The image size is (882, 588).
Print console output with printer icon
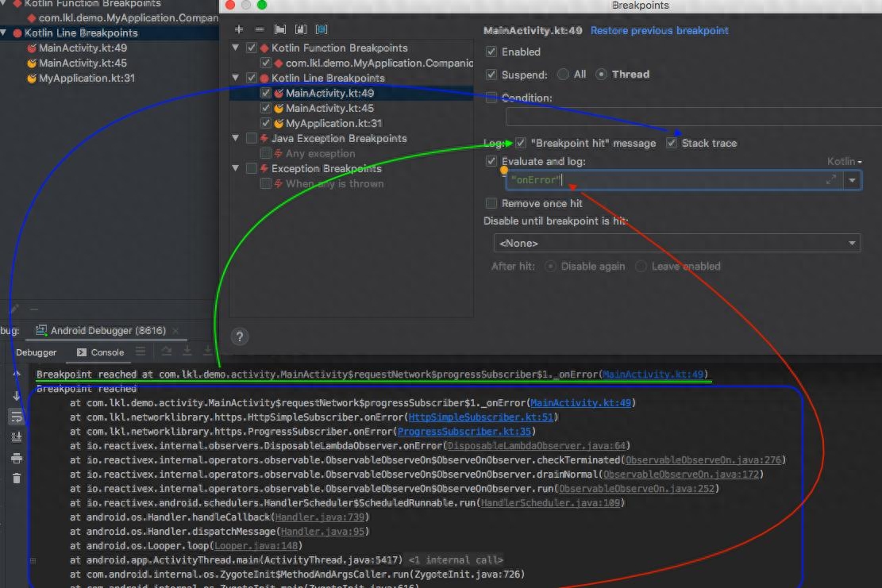point(17,458)
